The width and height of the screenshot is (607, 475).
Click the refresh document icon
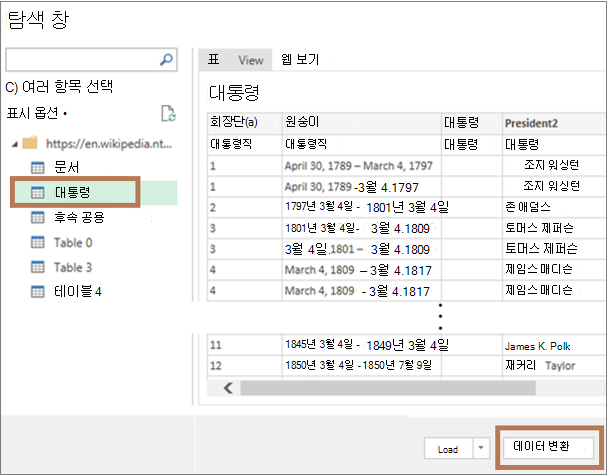point(168,113)
